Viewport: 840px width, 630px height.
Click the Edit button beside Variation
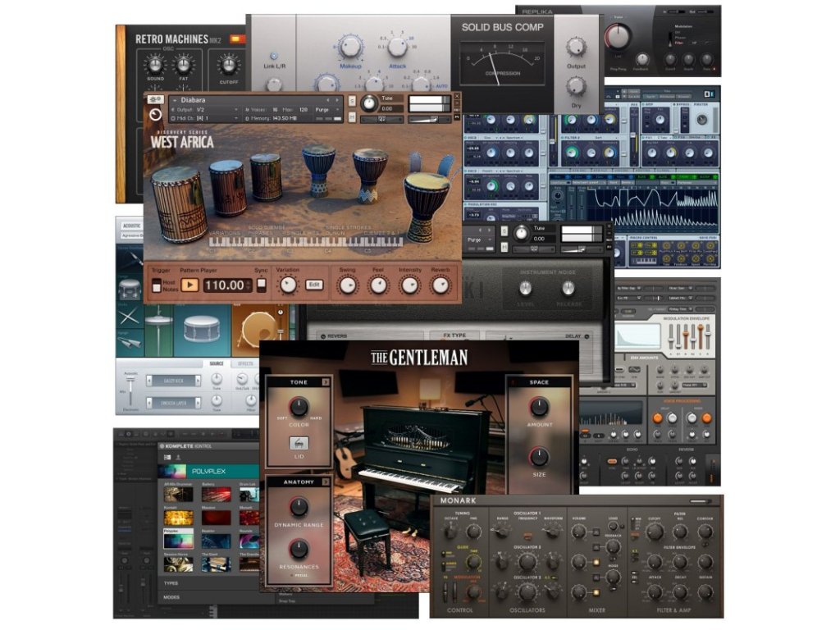point(314,285)
